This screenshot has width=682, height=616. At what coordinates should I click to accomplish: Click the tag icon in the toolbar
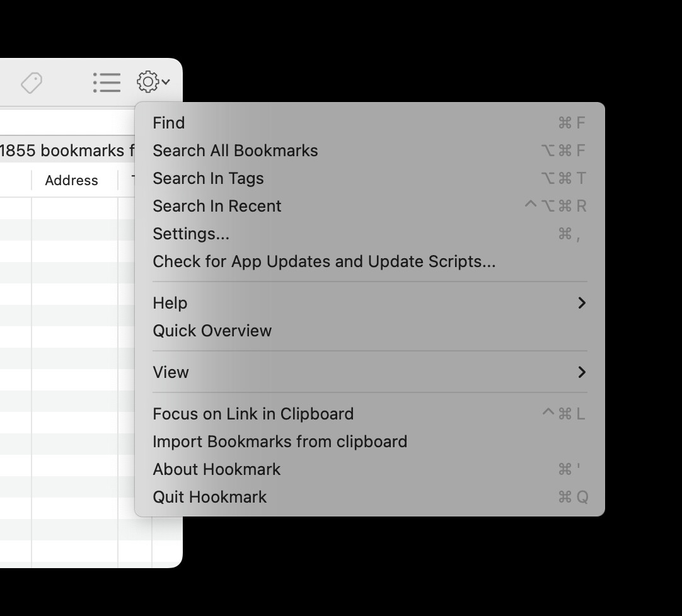coord(32,83)
